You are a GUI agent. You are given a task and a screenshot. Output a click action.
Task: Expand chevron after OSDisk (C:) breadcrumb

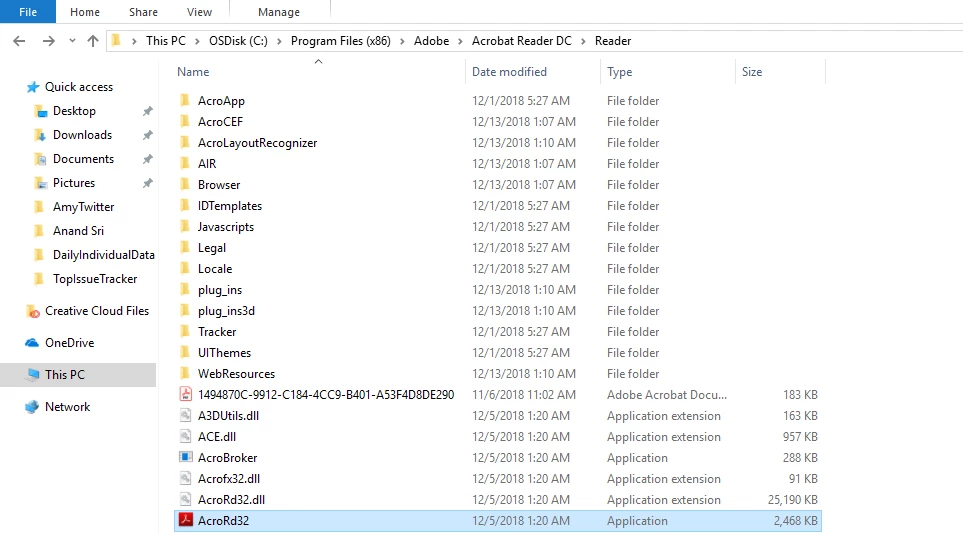(279, 41)
